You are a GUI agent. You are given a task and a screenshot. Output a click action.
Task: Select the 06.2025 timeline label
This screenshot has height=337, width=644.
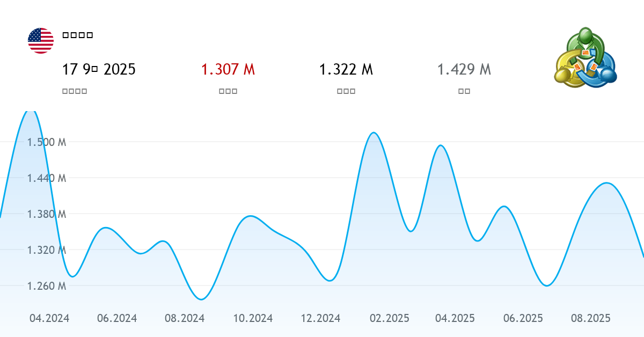523,318
